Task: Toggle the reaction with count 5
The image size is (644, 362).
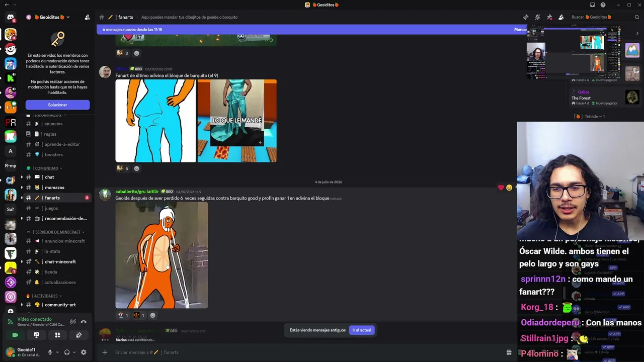Action: (123, 168)
